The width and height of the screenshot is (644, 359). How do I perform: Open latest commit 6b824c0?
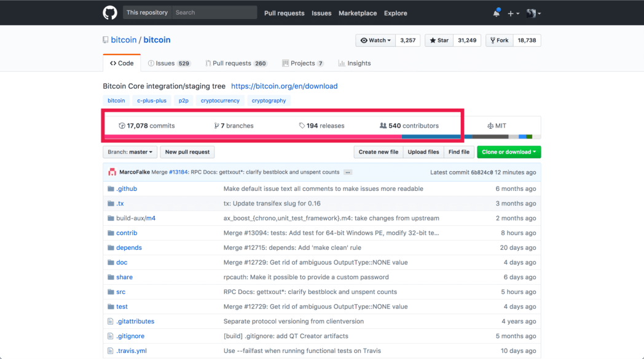[x=482, y=172]
